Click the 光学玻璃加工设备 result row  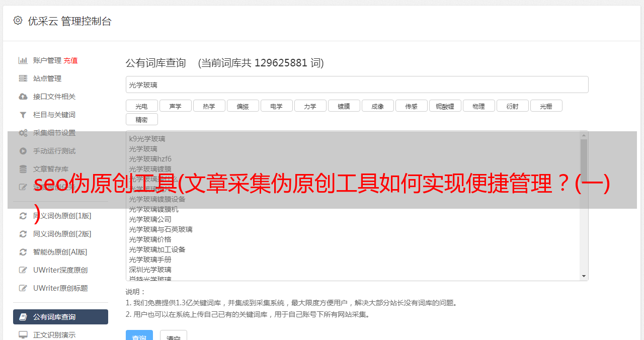coord(353,249)
